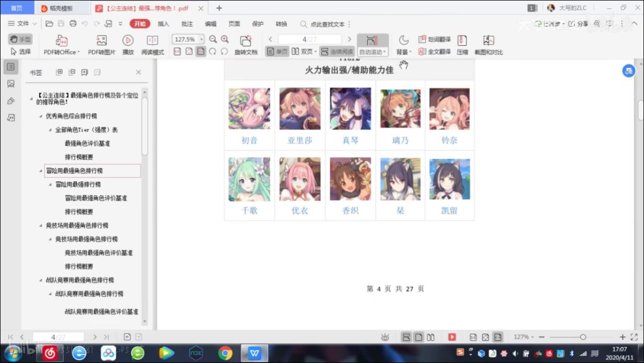Click 旋转文档 rotate document icon
This screenshot has width=644, height=363.
click(x=246, y=45)
